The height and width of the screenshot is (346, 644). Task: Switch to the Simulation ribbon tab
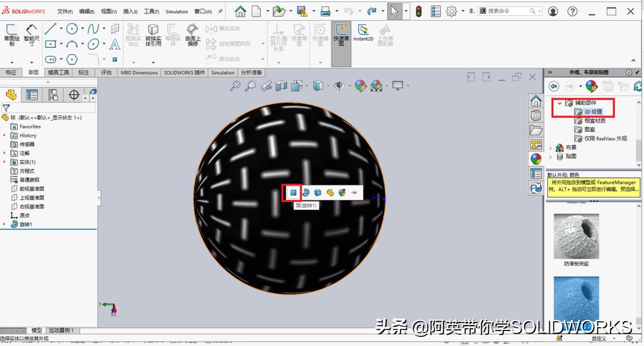tap(223, 72)
